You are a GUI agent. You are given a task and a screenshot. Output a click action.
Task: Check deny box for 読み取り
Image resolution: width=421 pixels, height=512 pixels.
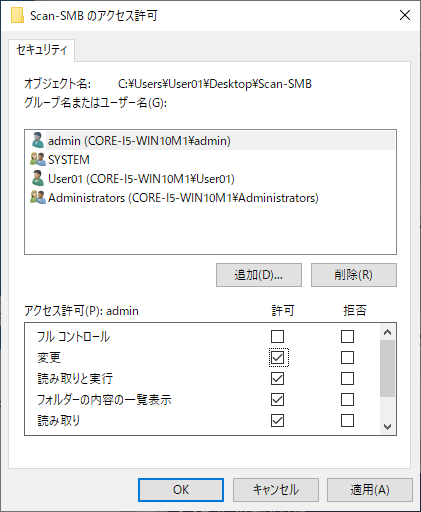[347, 420]
